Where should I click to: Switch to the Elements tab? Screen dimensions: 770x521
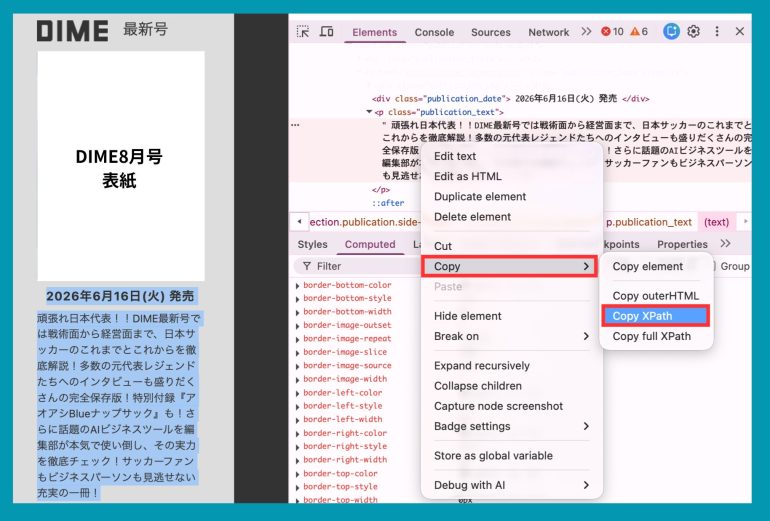pos(374,32)
